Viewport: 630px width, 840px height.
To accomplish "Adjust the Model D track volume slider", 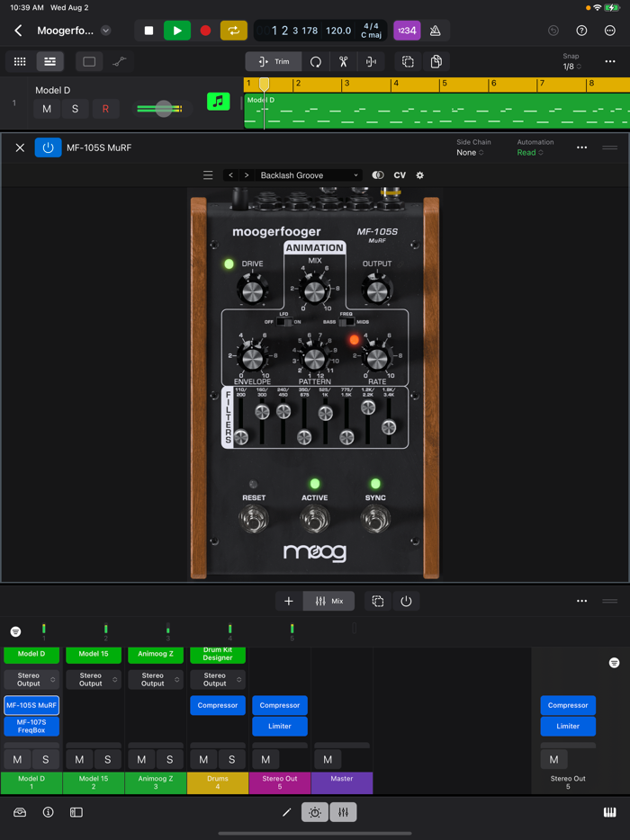I will click(164, 109).
